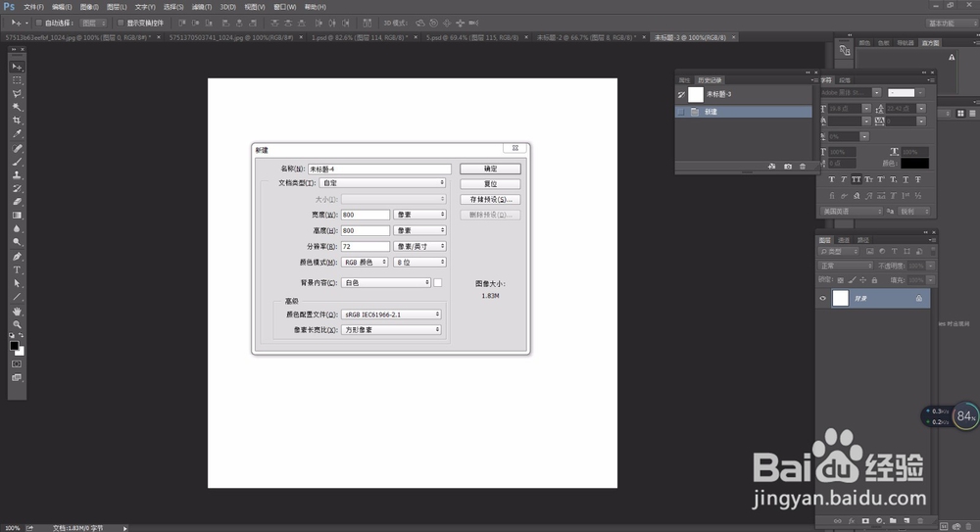Open 正常 blend mode dropdown in Layers
The height and width of the screenshot is (532, 980).
point(845,266)
